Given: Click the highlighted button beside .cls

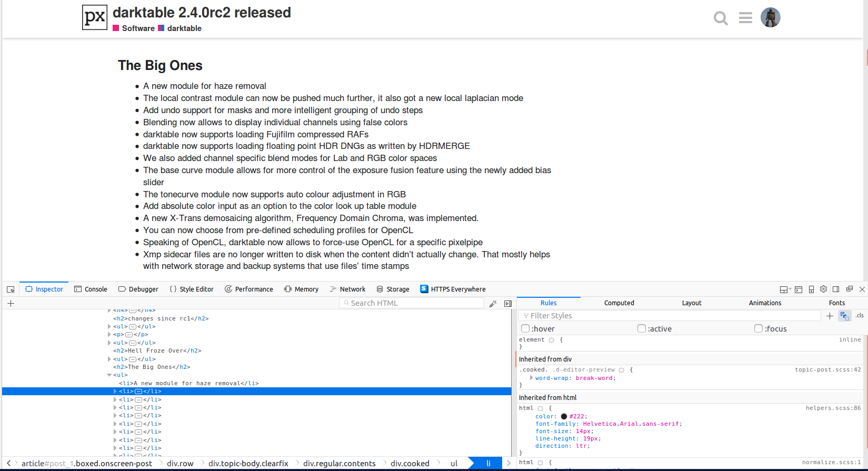Looking at the screenshot, I should [x=845, y=316].
